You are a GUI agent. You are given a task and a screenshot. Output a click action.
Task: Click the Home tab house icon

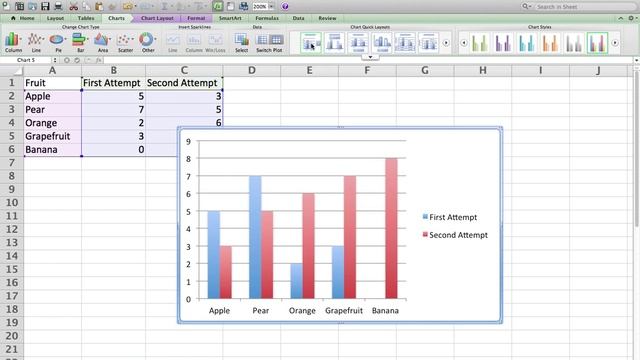(13, 18)
